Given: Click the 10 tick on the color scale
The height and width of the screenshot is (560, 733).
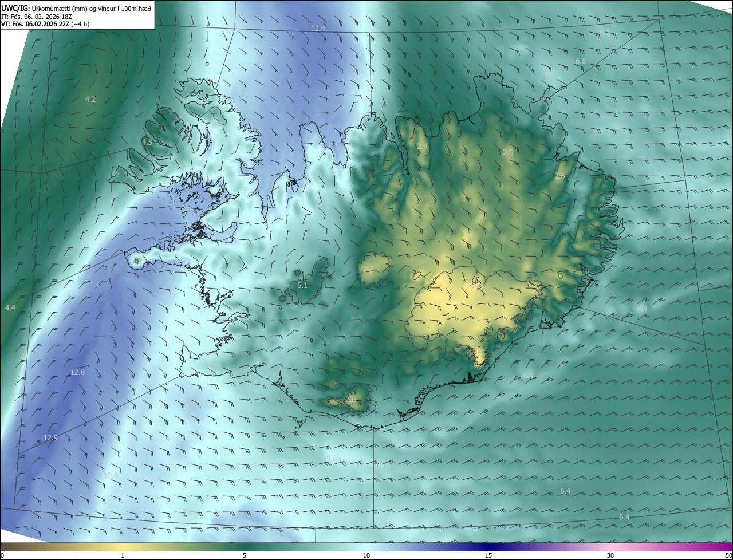Looking at the screenshot, I should click(x=366, y=555).
